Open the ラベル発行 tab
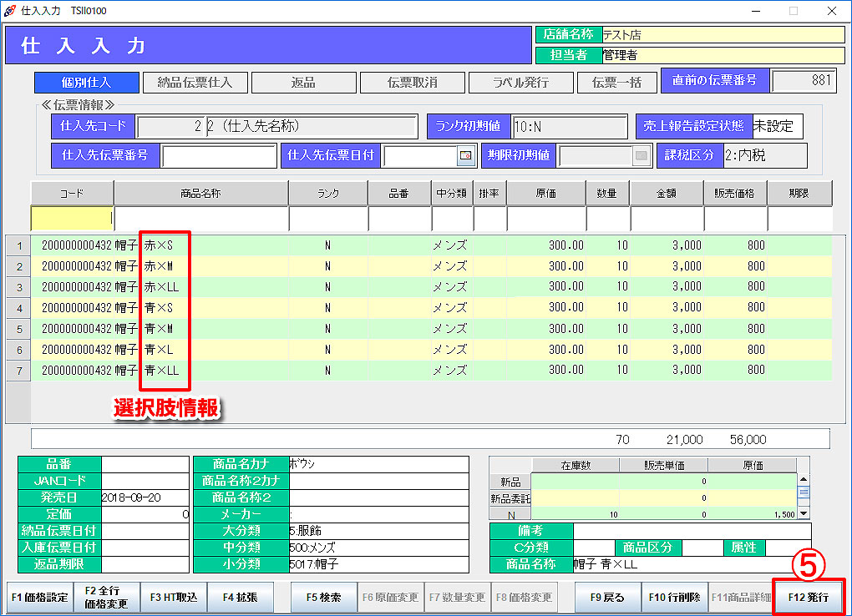The width and height of the screenshot is (852, 616). coord(520,83)
